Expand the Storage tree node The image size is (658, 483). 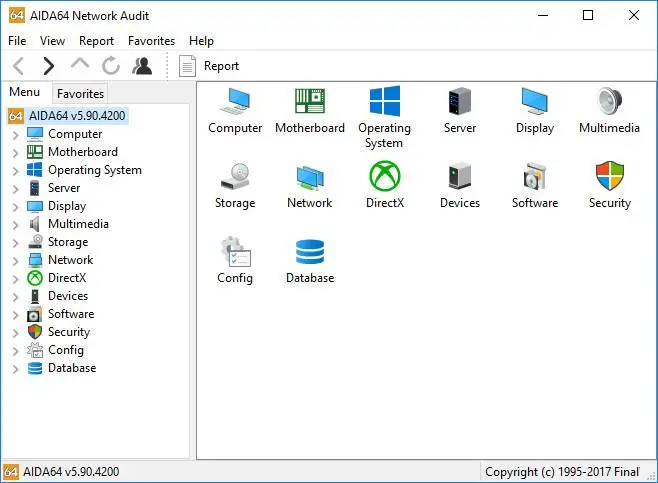pyautogui.click(x=16, y=243)
